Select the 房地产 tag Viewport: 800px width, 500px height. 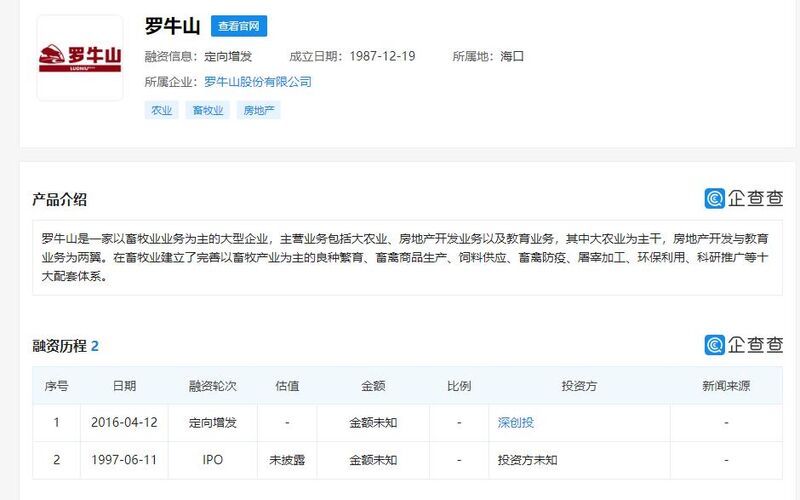pyautogui.click(x=259, y=110)
